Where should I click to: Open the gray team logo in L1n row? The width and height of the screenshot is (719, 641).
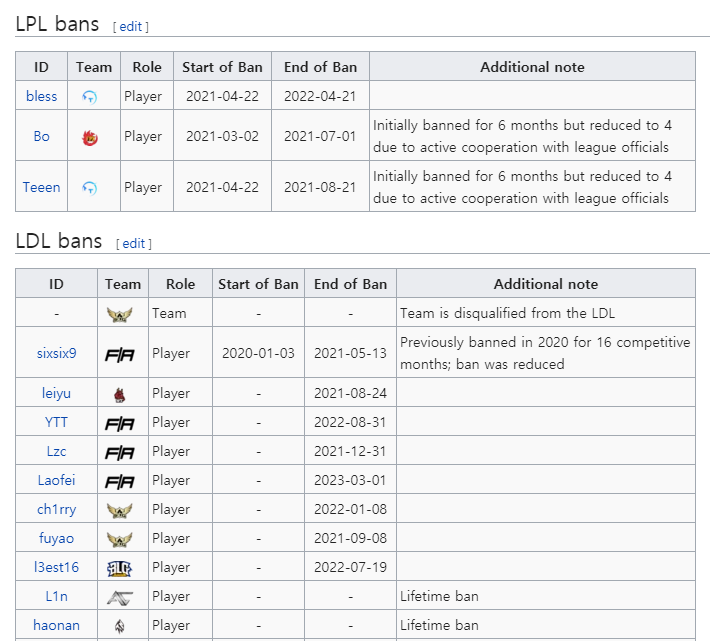120,597
